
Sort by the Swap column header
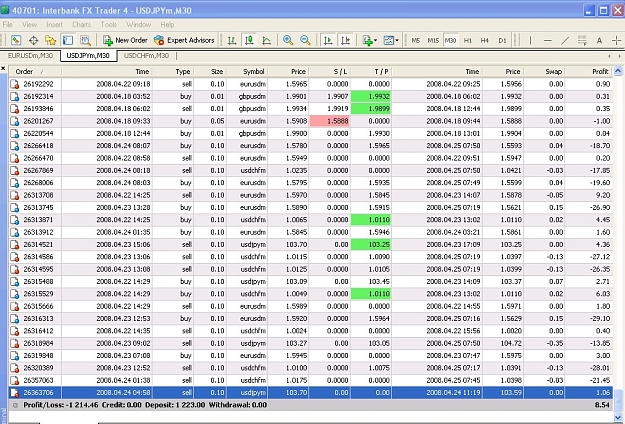[544, 72]
